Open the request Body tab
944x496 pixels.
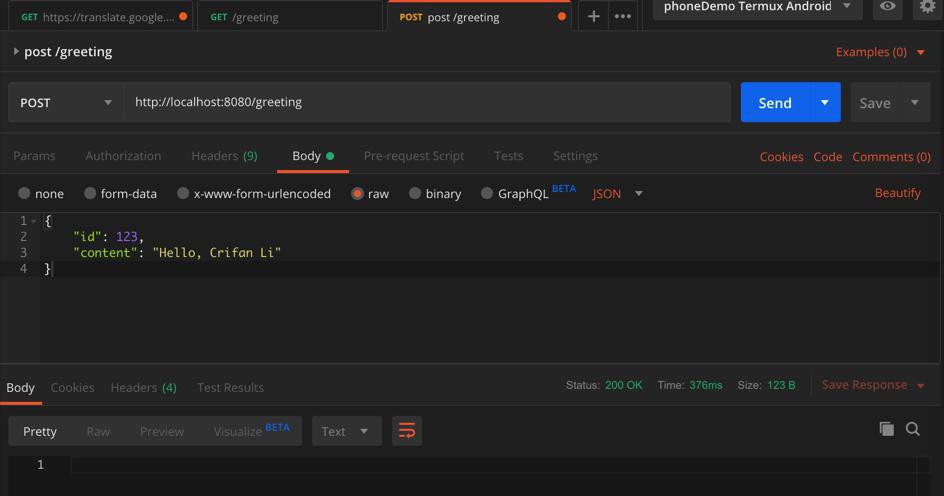pos(312,156)
